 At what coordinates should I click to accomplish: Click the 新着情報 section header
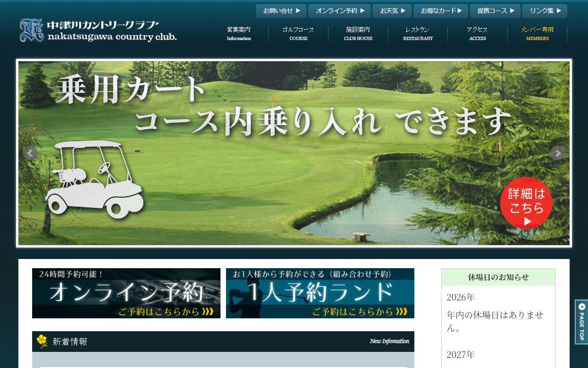point(223,341)
